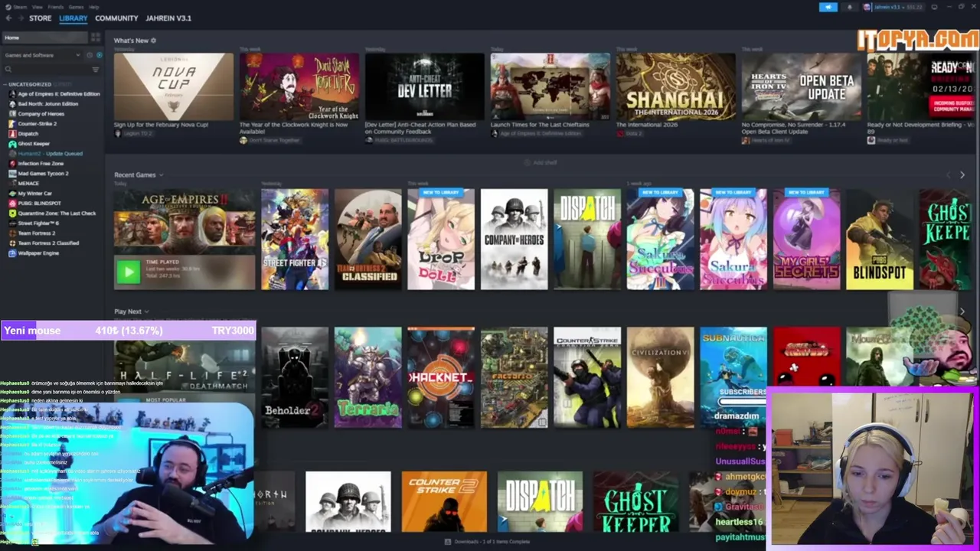Viewport: 980px width, 551px height.
Task: Open Civilization VI cover in Play Next
Action: click(x=661, y=377)
